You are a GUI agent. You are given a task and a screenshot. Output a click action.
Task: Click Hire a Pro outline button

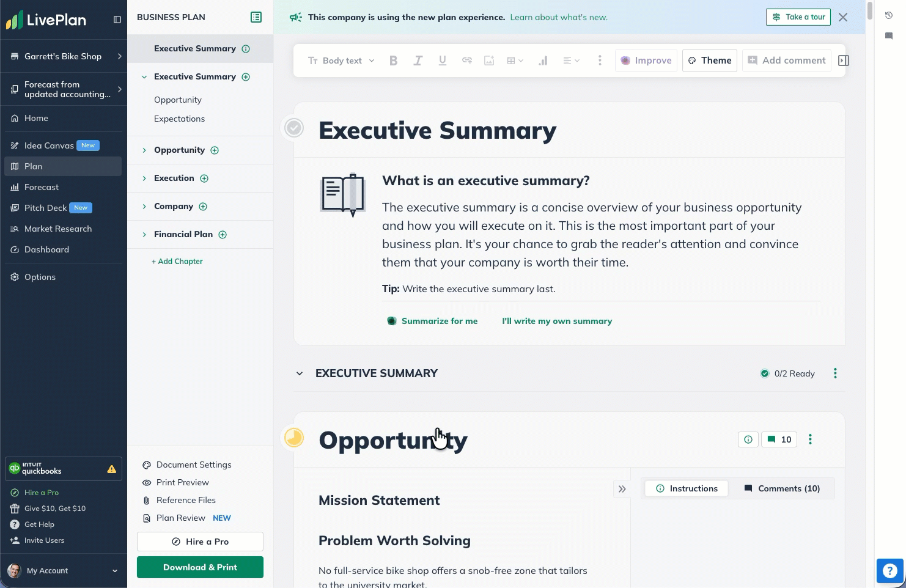click(200, 542)
